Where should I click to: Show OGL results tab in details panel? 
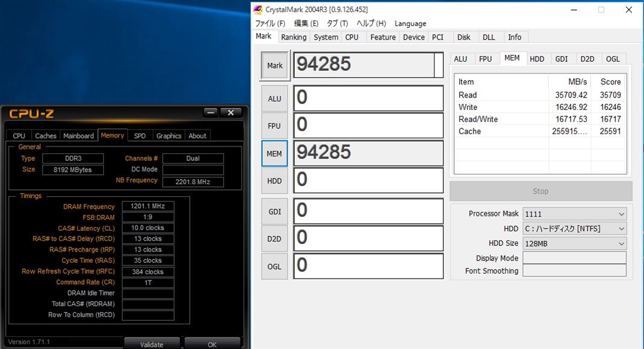tap(613, 58)
